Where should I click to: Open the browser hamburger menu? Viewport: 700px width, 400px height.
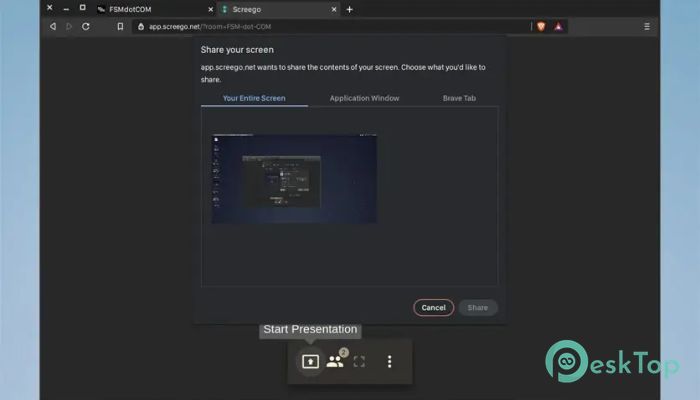pos(646,26)
